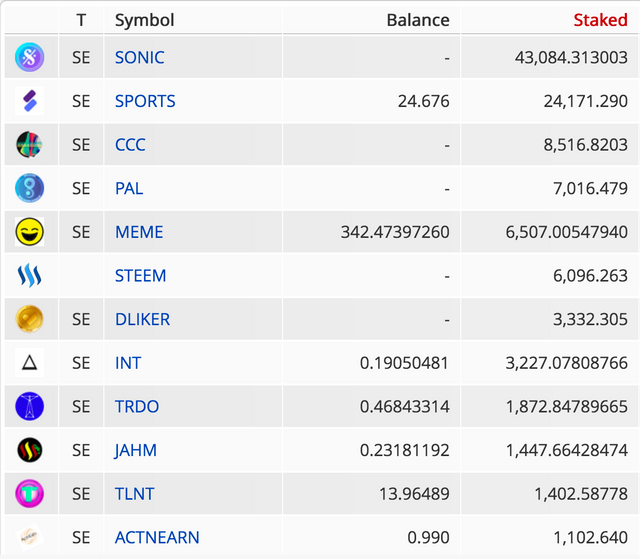The width and height of the screenshot is (640, 559).
Task: Select SPORTS staked value 24,171.290
Action: pyautogui.click(x=585, y=101)
